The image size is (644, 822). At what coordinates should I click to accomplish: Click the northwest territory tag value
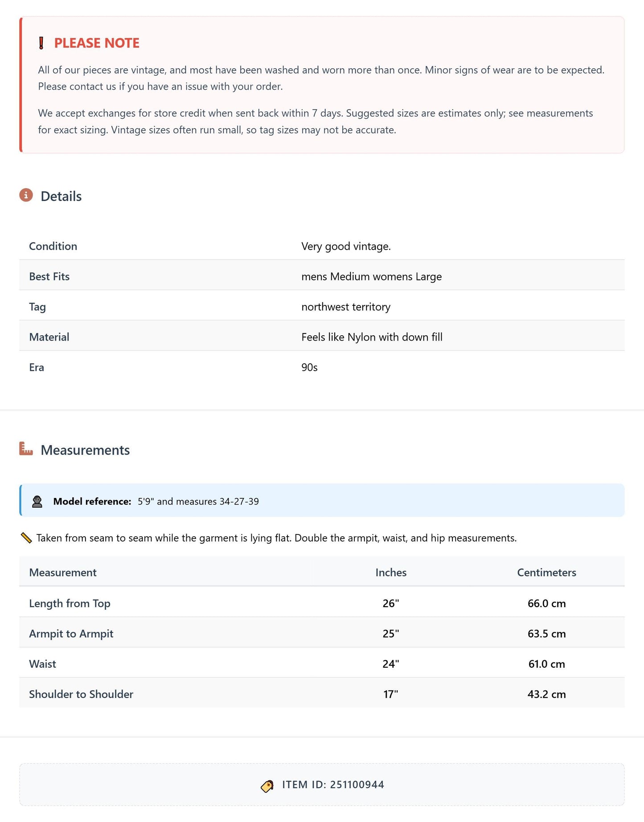pos(346,307)
